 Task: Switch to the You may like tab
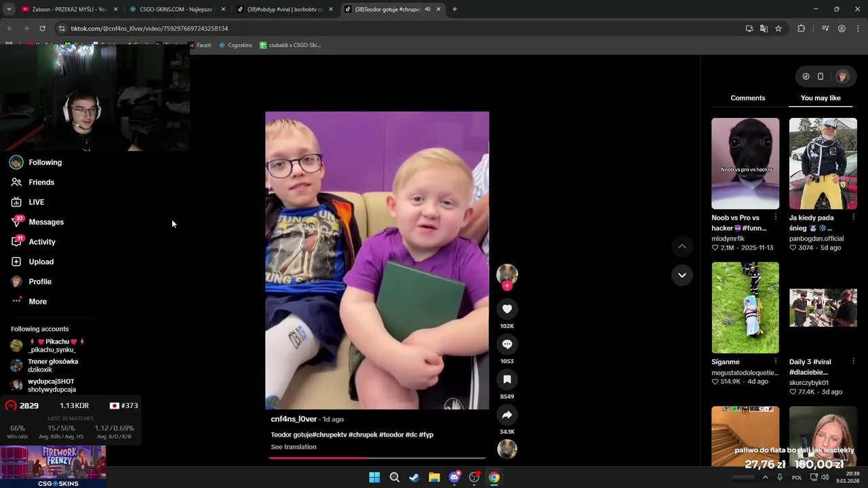point(821,98)
